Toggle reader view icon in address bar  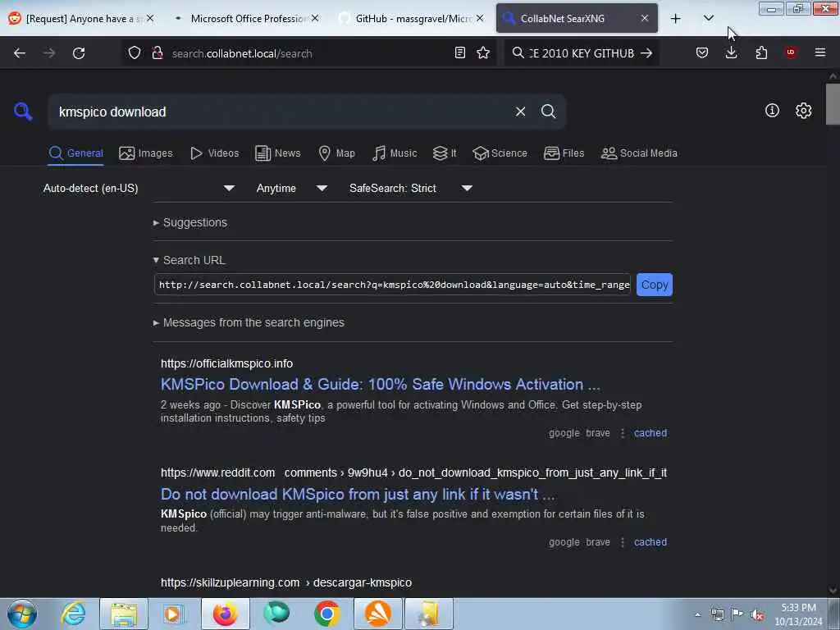coord(459,52)
